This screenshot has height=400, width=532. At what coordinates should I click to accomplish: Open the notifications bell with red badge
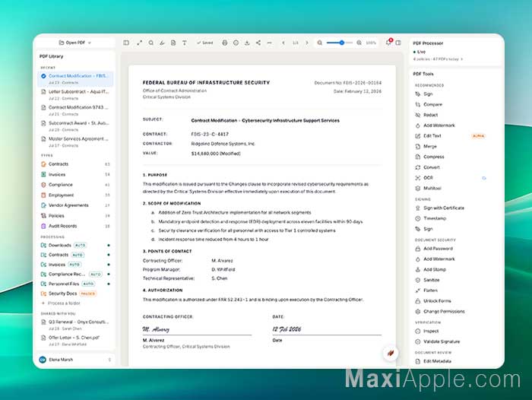coord(388,43)
